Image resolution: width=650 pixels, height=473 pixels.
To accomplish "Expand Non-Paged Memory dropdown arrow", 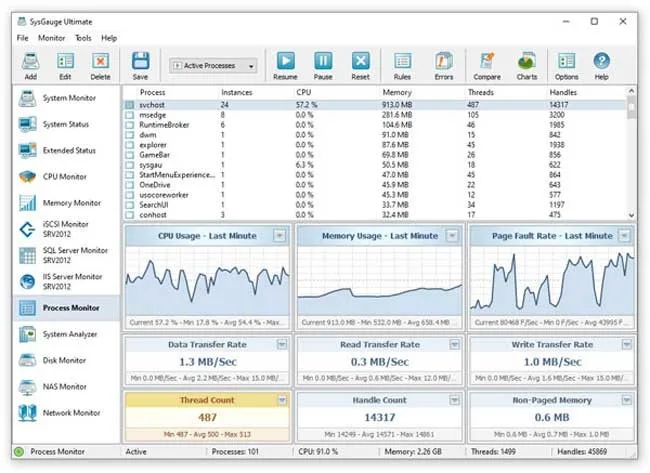I will click(627, 400).
